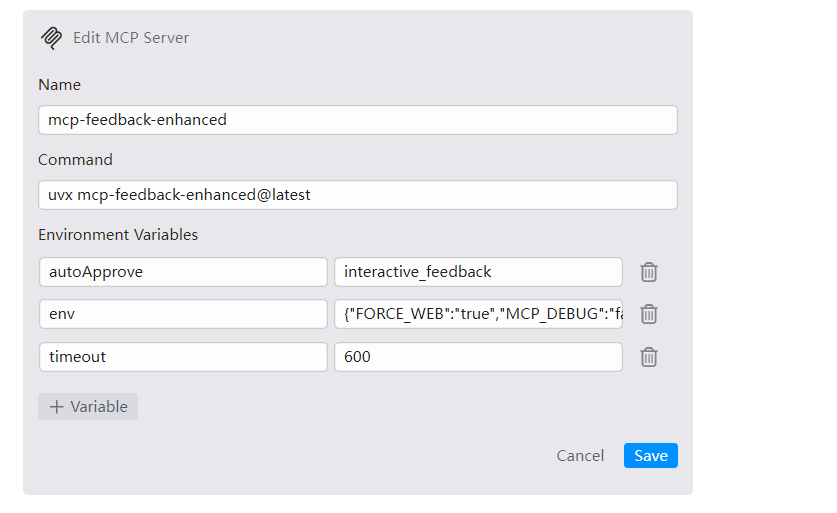Click the timeout key field
This screenshot has height=513, width=837.
(x=183, y=357)
